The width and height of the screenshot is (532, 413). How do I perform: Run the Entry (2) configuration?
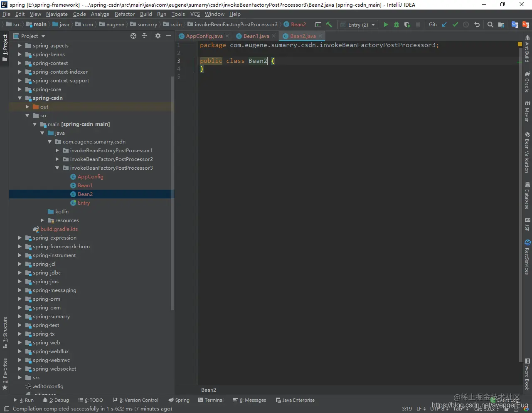pyautogui.click(x=386, y=25)
